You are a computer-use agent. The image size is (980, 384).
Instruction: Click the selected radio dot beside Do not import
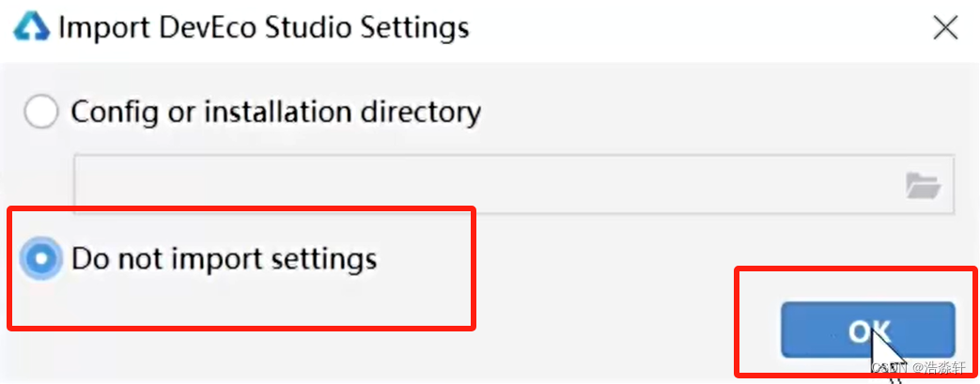(41, 258)
